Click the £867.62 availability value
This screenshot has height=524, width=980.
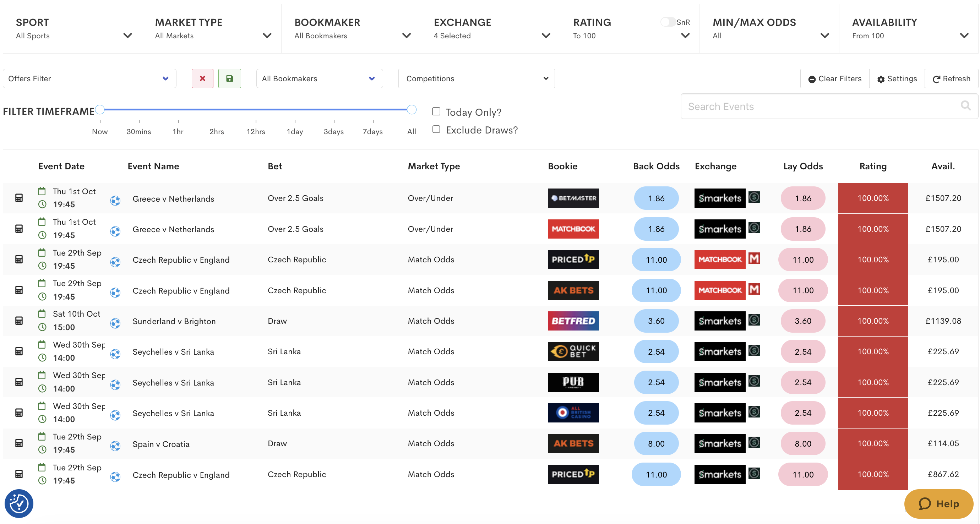coord(943,474)
